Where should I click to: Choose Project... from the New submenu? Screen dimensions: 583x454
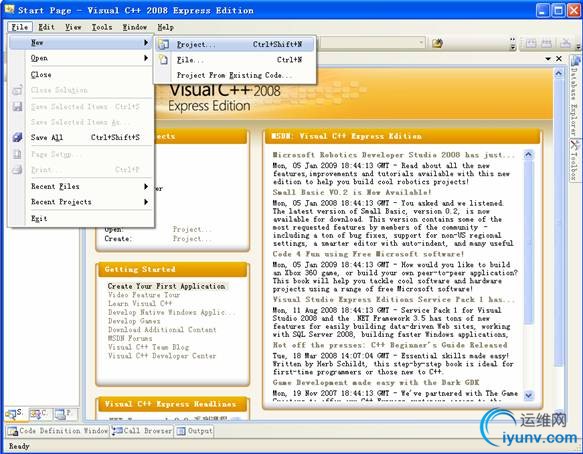pos(235,44)
